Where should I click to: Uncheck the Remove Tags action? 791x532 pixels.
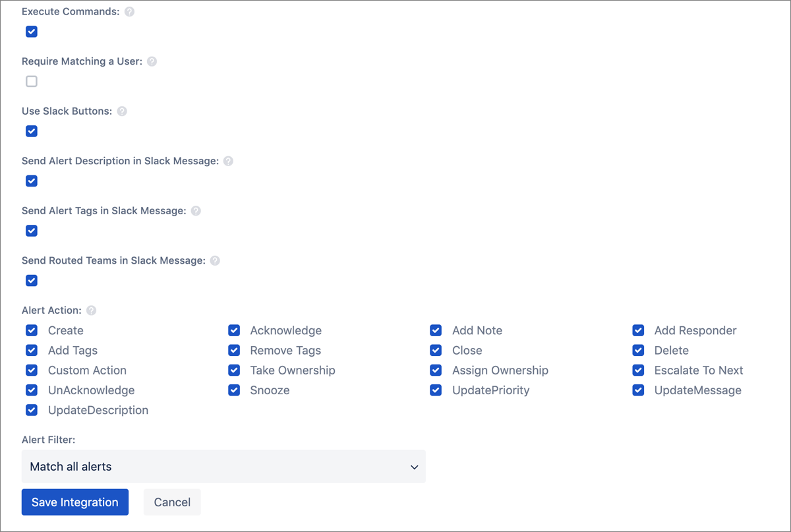234,350
